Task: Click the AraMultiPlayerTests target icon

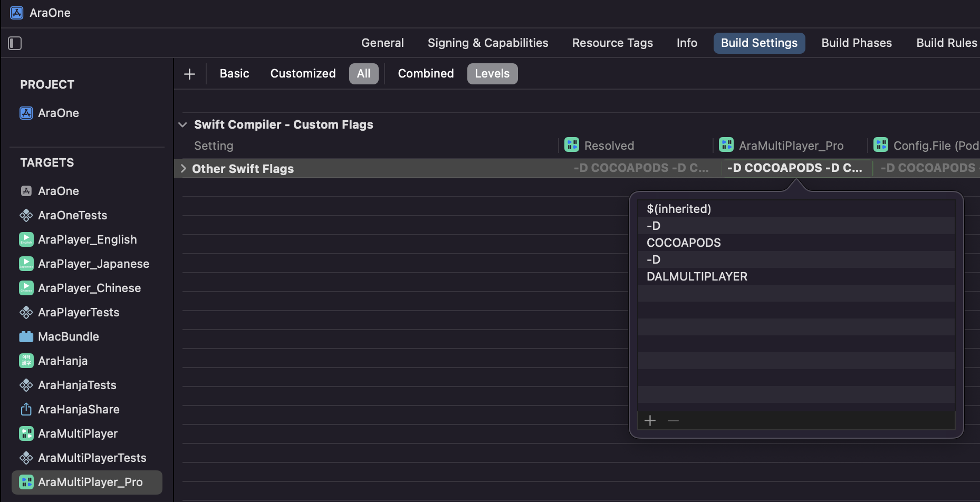Action: [x=26, y=458]
